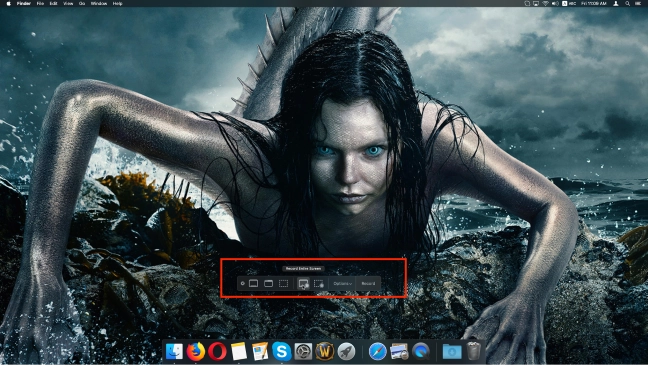648x365 pixels.
Task: Launch World of Warcraft from the Dock
Action: (x=324, y=351)
